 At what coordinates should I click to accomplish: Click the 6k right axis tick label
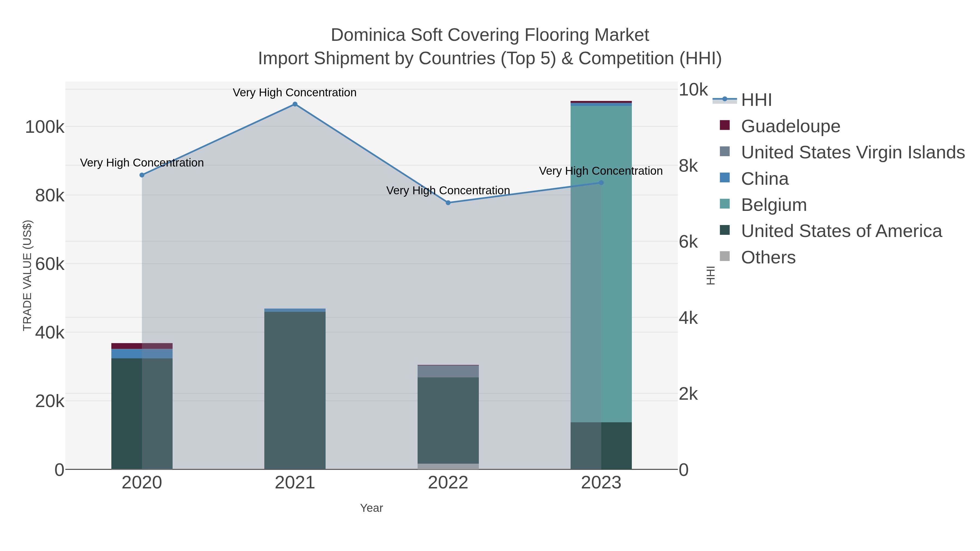689,242
